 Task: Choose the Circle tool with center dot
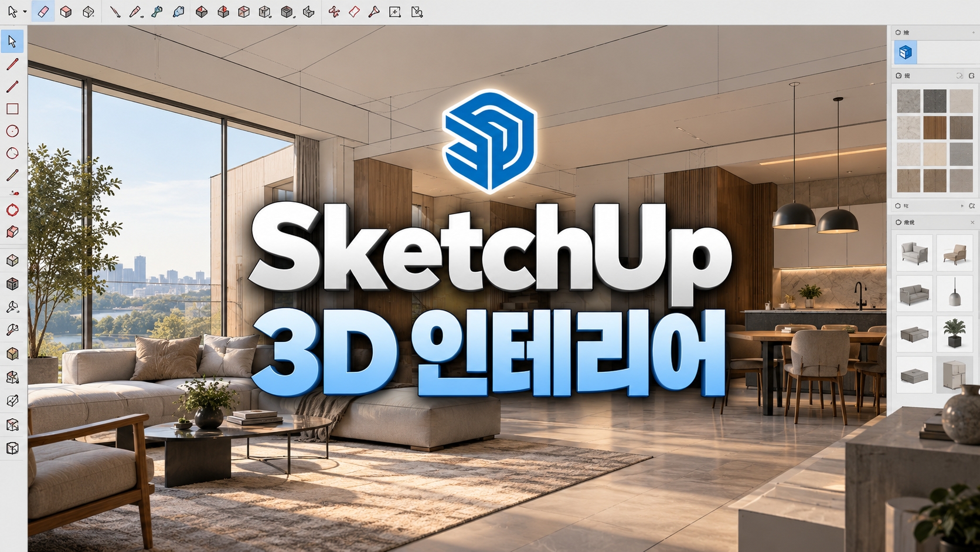tap(12, 131)
